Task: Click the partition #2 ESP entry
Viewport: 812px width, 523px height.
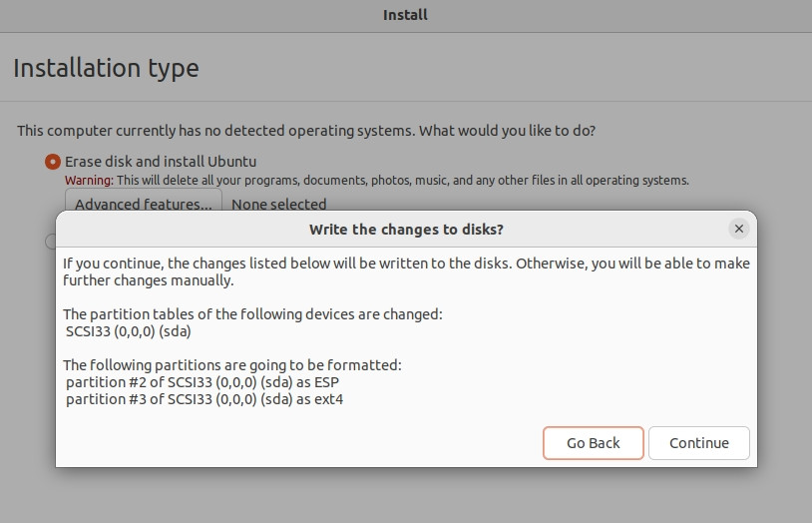Action: (x=208, y=382)
